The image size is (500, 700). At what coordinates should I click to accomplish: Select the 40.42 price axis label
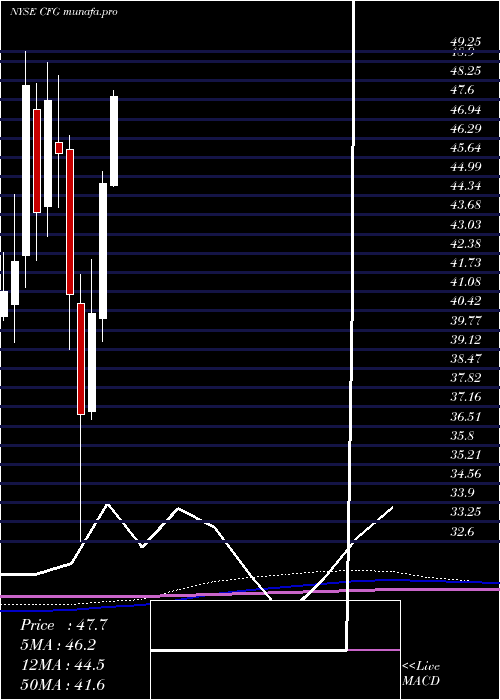pos(466,301)
